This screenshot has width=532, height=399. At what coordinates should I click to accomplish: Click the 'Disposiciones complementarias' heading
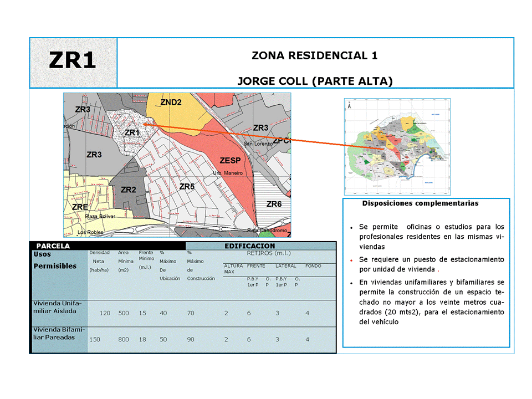(x=421, y=203)
